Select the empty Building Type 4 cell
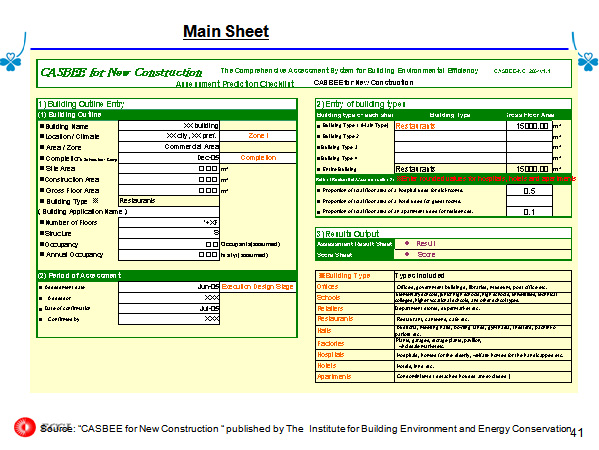Screen dimensions: 599x450 (450, 158)
